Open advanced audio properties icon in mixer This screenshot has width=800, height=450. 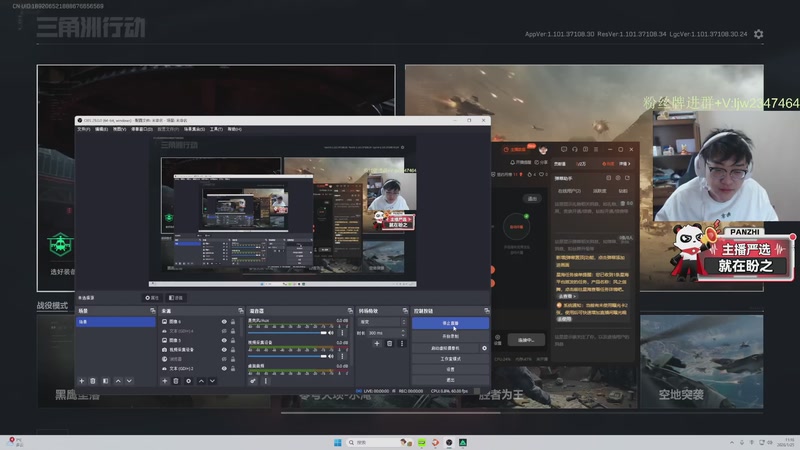click(x=253, y=381)
